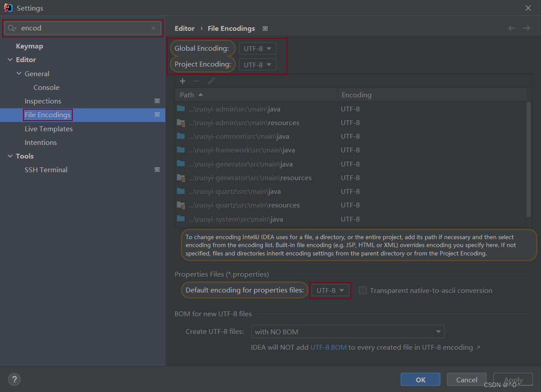Click IntelliJ IDEA logo in title bar
541x392 pixels.
8,7
